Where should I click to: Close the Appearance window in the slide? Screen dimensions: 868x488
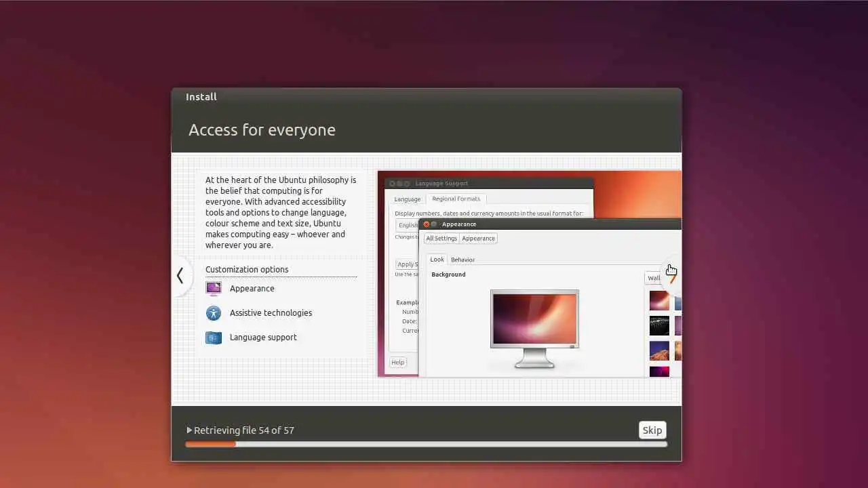tap(426, 224)
